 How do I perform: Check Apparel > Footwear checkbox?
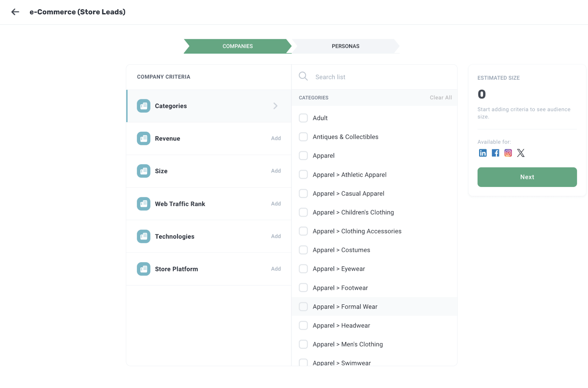(x=303, y=287)
